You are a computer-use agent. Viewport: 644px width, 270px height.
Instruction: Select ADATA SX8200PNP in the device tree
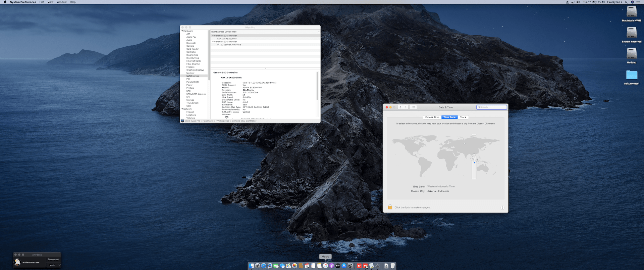click(x=227, y=39)
